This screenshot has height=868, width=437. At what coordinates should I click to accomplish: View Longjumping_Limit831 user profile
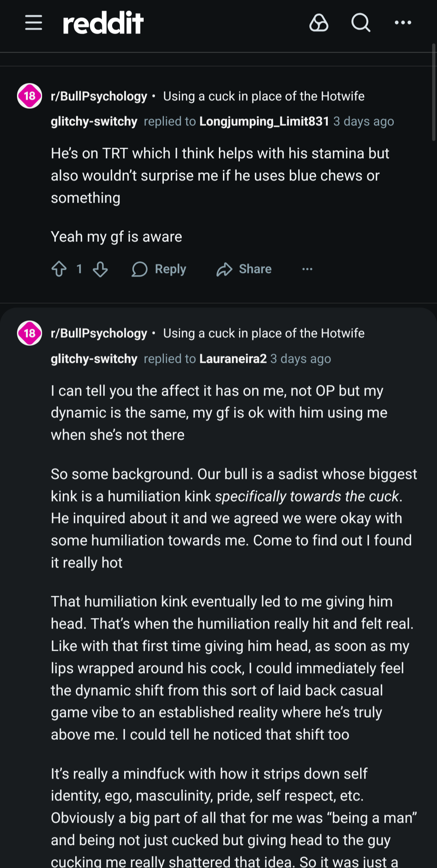pos(264,121)
